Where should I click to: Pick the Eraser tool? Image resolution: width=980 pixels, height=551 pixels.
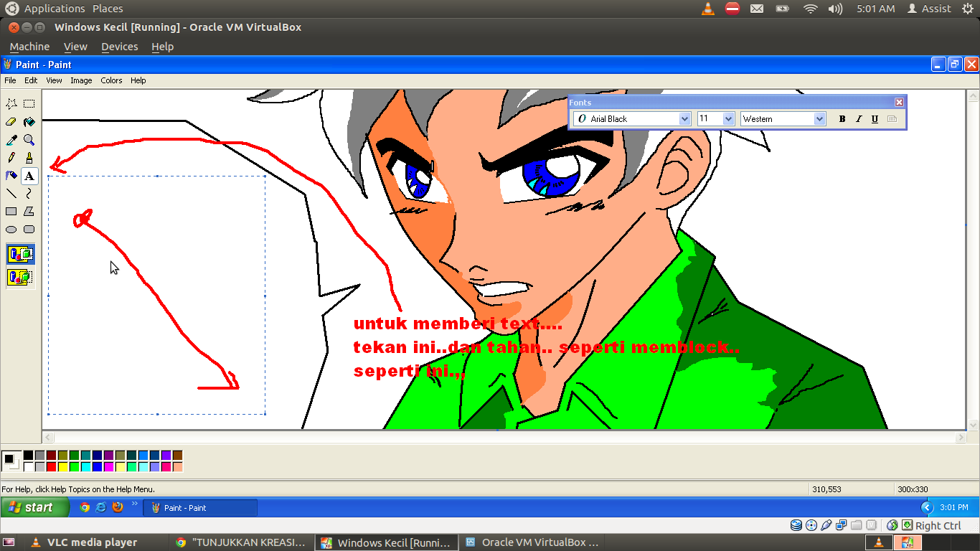[x=11, y=122]
